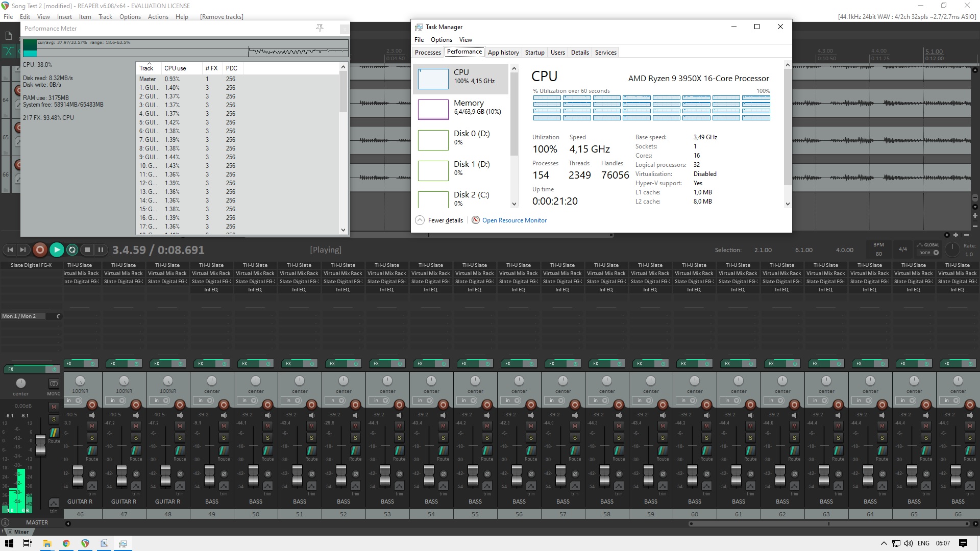Open the new project icon in REAPER toolbar
The width and height of the screenshot is (980, 551).
coord(9,36)
